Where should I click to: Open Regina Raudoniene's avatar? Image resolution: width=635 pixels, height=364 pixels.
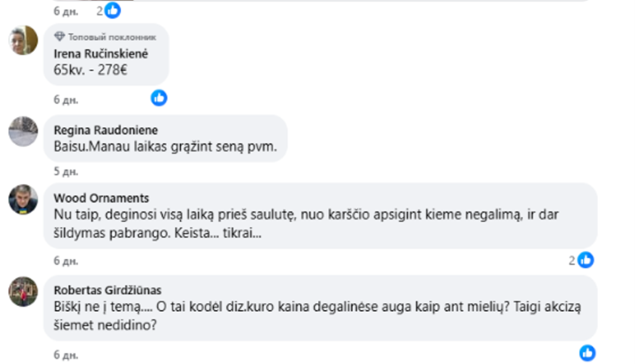tap(23, 131)
